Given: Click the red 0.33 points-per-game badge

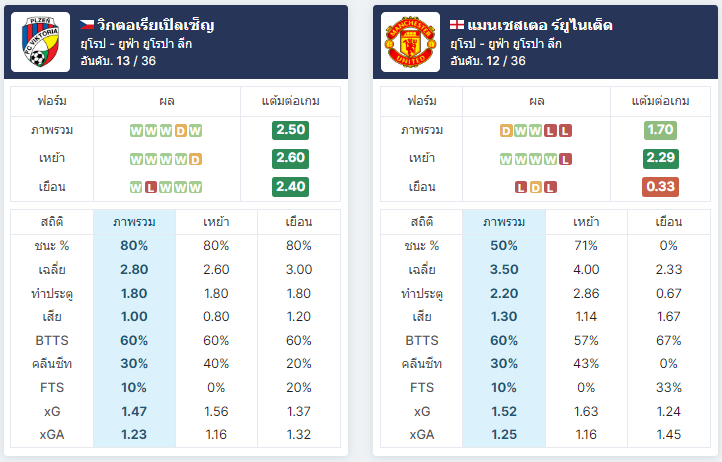Looking at the screenshot, I should 660,187.
